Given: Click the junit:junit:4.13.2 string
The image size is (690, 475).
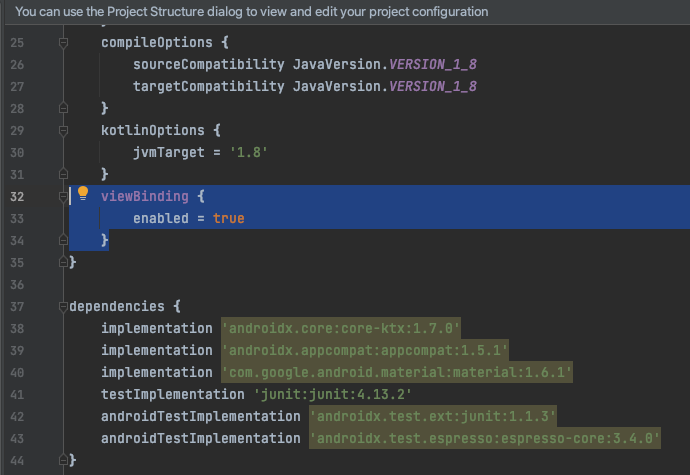Looking at the screenshot, I should coord(333,394).
